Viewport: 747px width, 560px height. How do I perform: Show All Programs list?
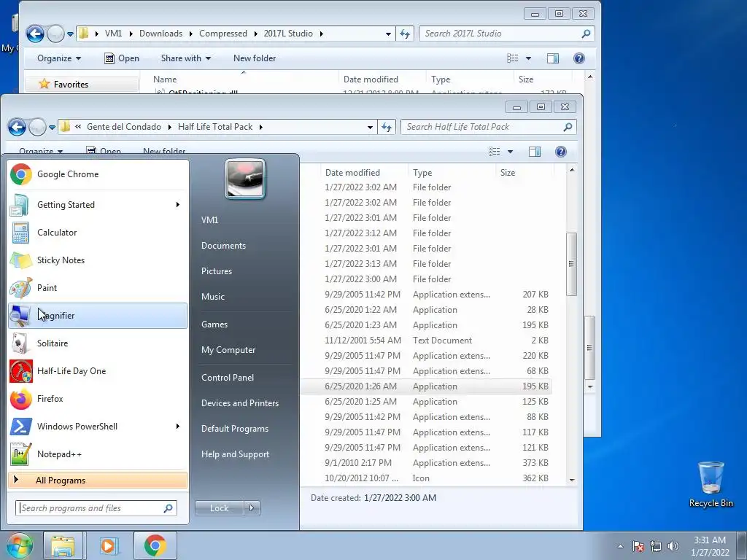pyautogui.click(x=98, y=480)
